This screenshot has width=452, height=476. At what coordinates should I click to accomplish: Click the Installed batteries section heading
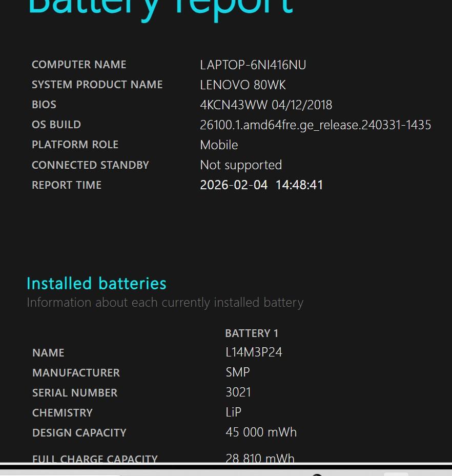coord(96,284)
